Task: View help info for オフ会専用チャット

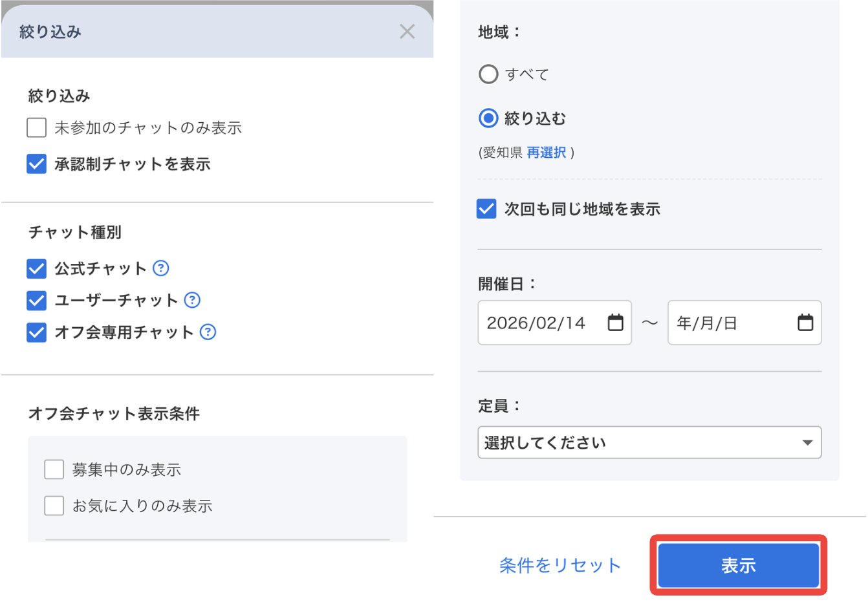Action: click(207, 332)
